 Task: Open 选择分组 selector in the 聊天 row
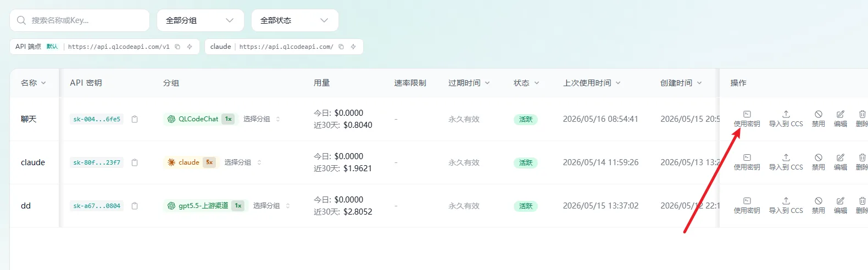click(x=261, y=119)
